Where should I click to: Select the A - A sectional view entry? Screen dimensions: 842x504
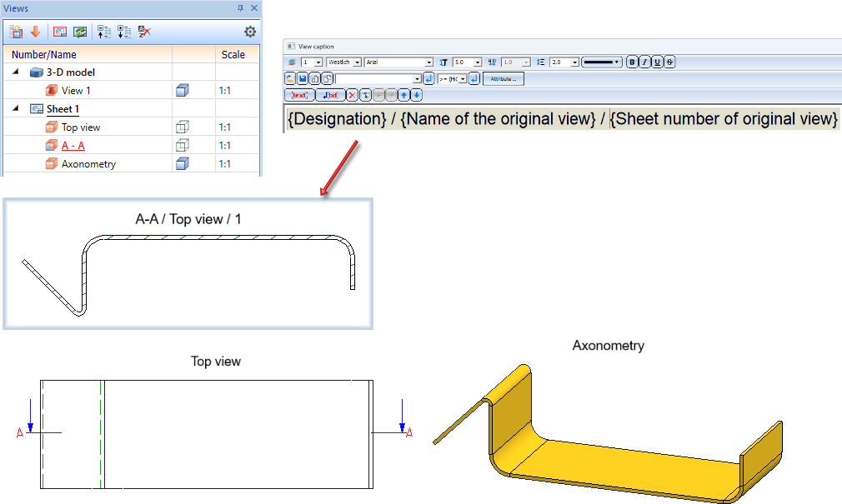click(73, 146)
